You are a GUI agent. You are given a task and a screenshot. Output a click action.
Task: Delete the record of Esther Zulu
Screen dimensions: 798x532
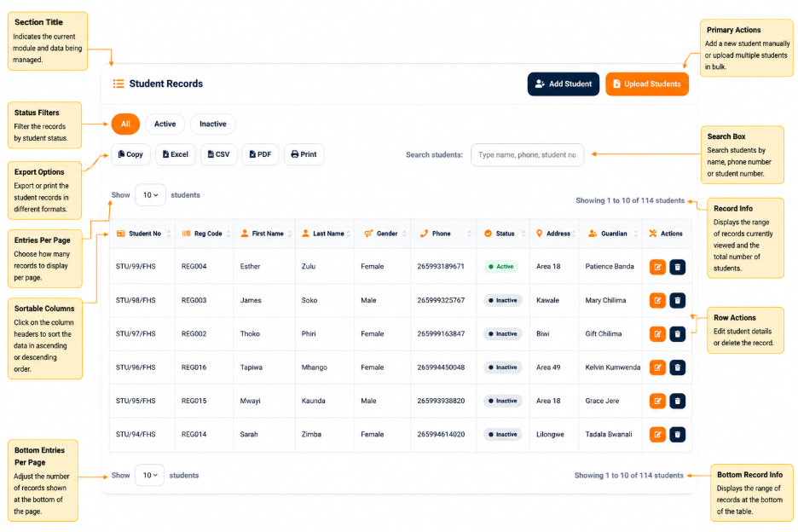678,267
